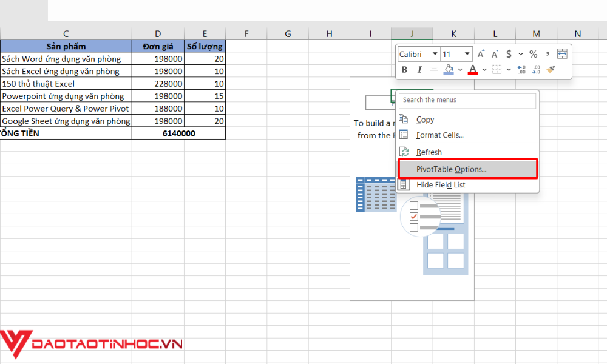Viewport: 607px width, 364px height.
Task: Expand the Borders style dropdown arrow
Action: pos(509,69)
